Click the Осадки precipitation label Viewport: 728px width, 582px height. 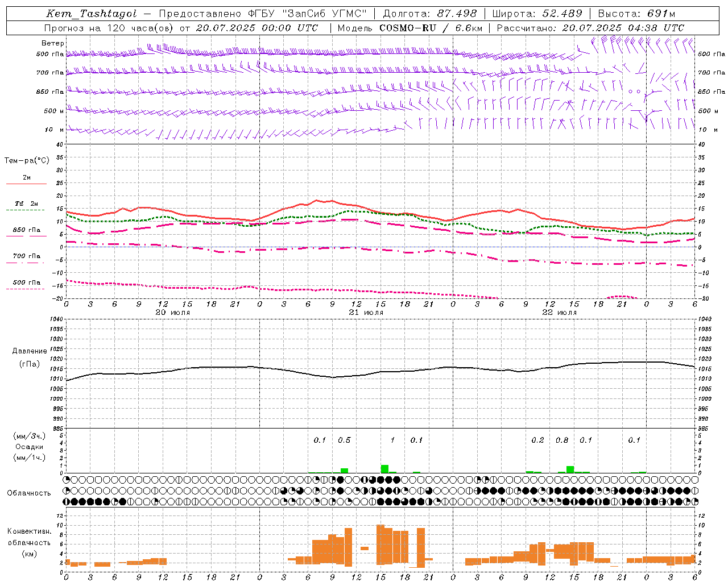pos(30,447)
